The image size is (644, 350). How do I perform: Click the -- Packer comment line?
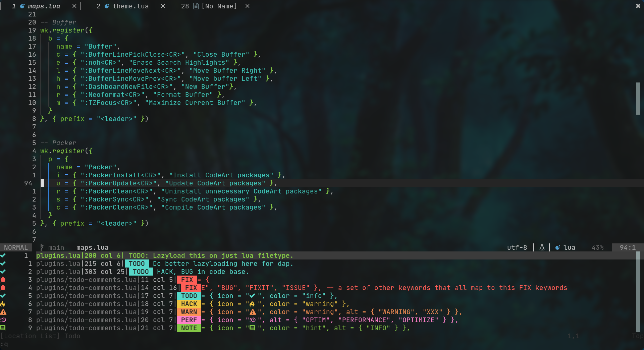(x=58, y=143)
